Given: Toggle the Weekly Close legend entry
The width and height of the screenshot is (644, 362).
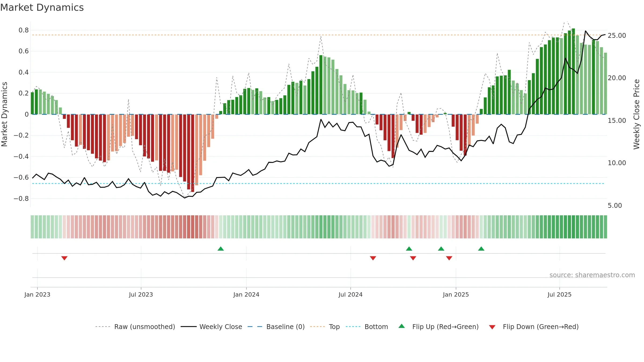Looking at the screenshot, I should [211, 327].
